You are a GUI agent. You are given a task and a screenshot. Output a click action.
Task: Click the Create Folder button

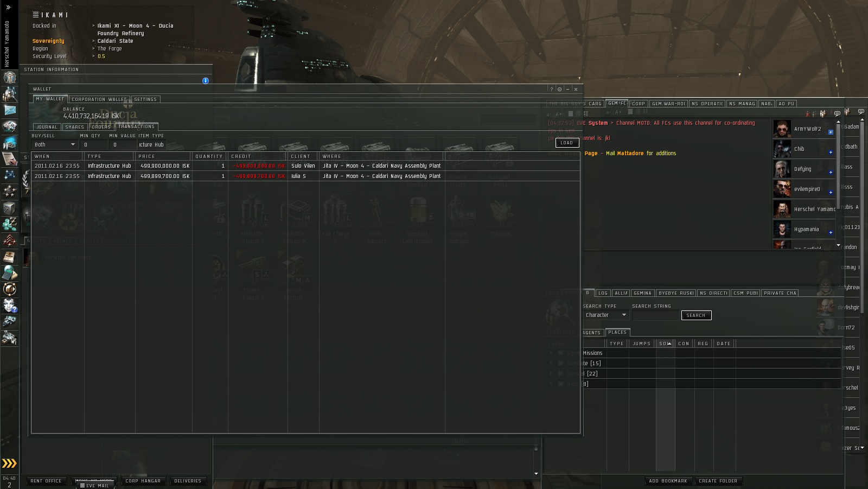[x=718, y=481]
